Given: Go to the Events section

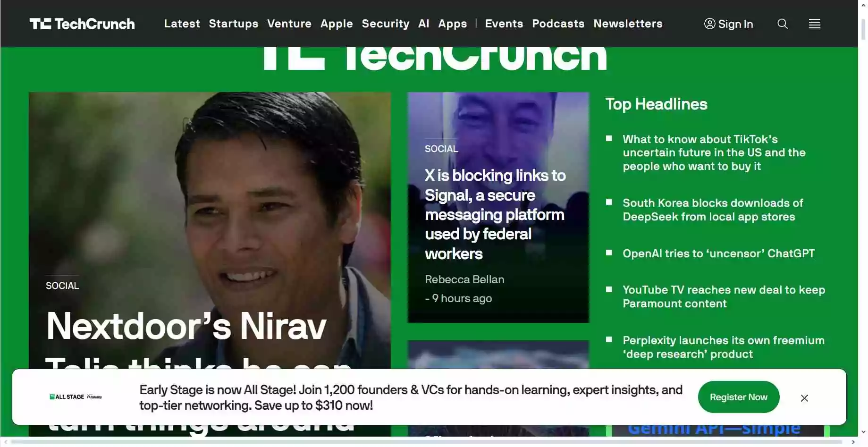Looking at the screenshot, I should (x=504, y=24).
